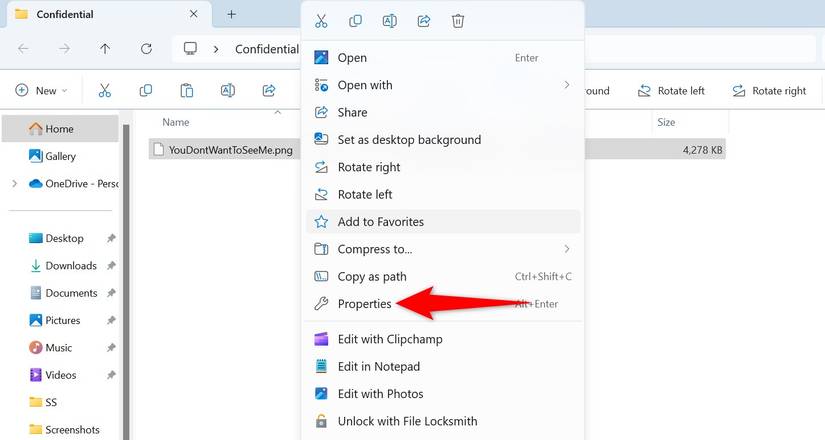
Task: Add a new File Explorer tab
Action: tap(232, 14)
